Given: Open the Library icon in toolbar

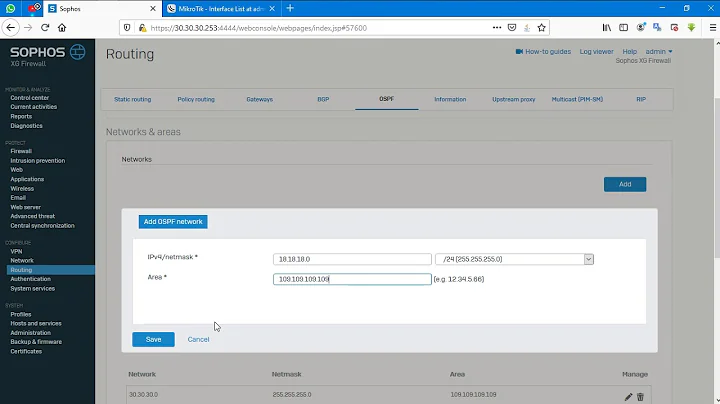Looking at the screenshot, I should (x=607, y=28).
